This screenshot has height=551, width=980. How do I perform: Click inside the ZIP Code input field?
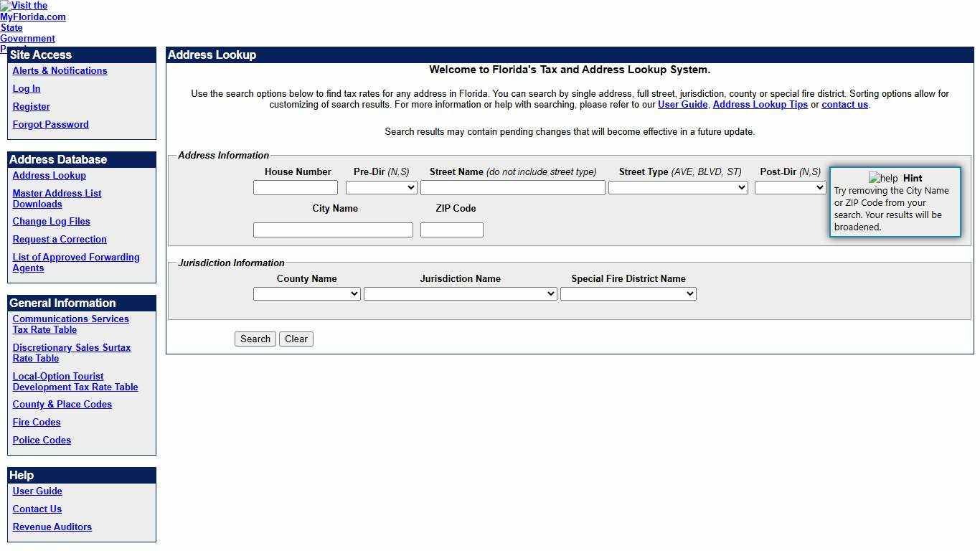click(x=451, y=230)
